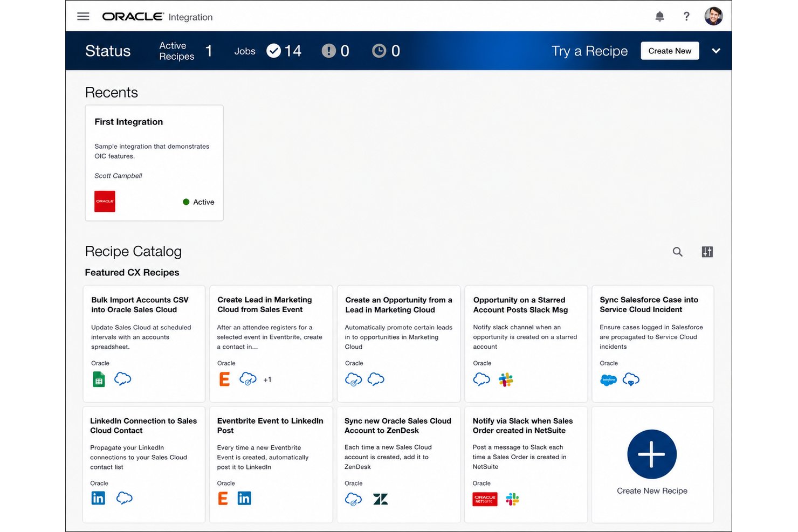Open Sync Salesforce Case into Service Cloud recipe
The image size is (798, 532).
coord(653,343)
